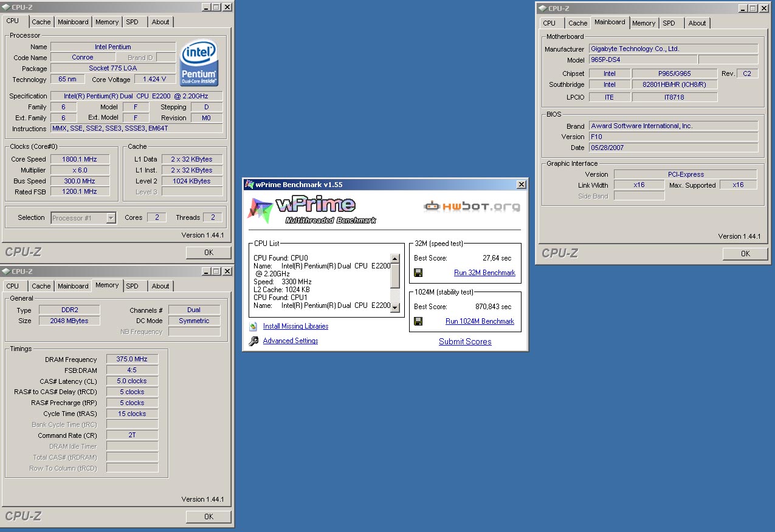
Task: Switch to Cache tab in the CPU window
Action: tap(41, 22)
